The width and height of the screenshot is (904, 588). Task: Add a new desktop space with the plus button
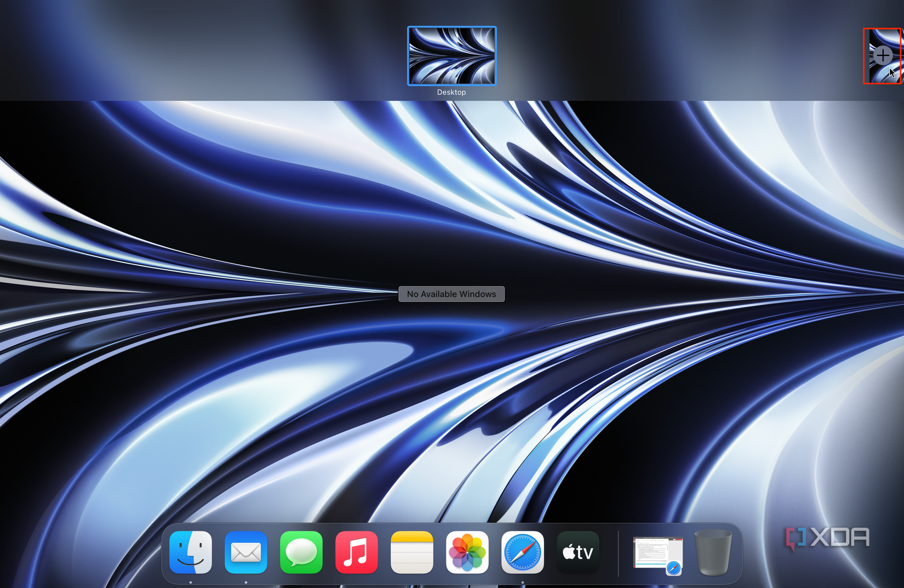(x=883, y=55)
